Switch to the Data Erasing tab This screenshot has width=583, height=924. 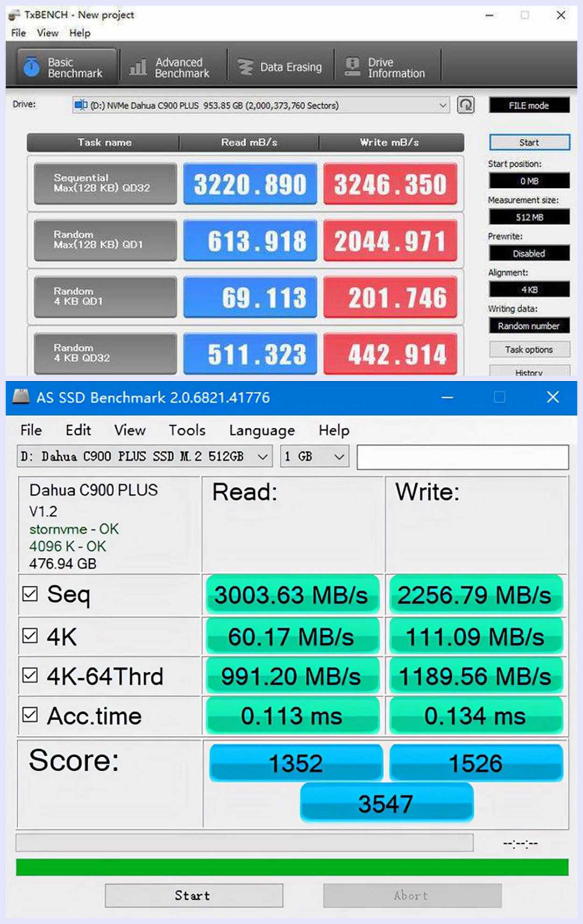[280, 67]
